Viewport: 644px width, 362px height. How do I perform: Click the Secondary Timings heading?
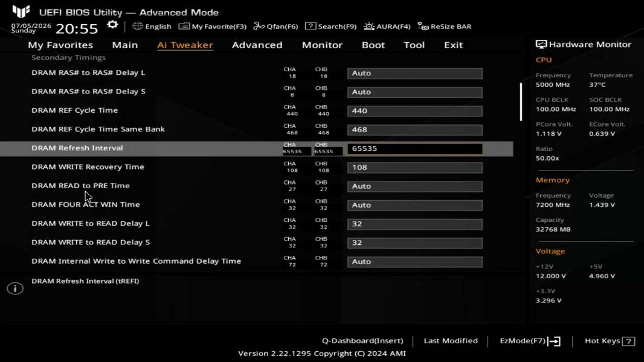tap(69, 57)
